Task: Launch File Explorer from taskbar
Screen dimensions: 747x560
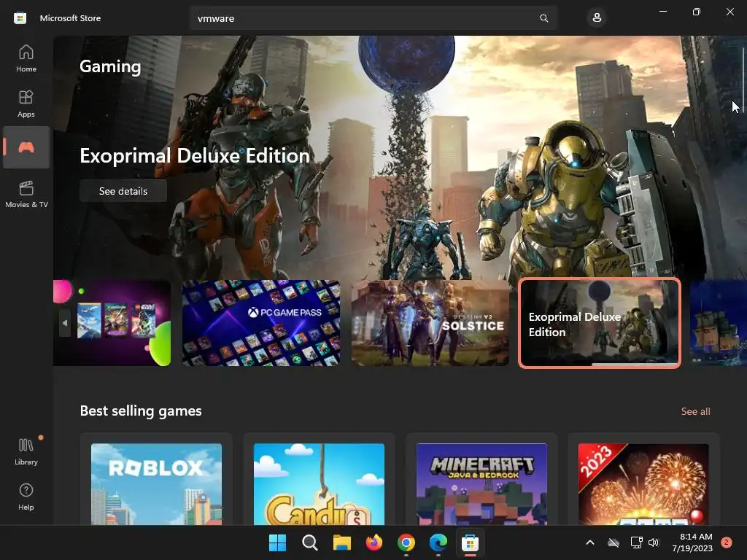Action: [x=341, y=542]
